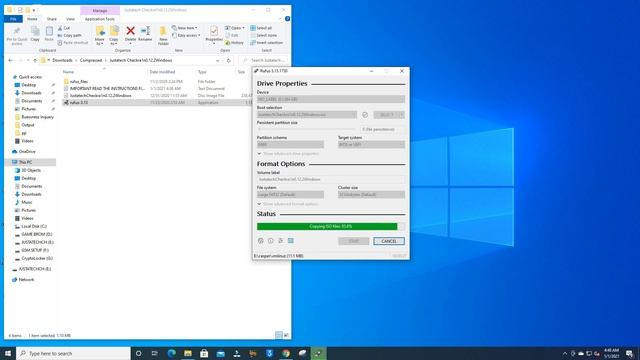This screenshot has width=640, height=360.
Task: Switch to Application Tools tab
Action: (100, 19)
